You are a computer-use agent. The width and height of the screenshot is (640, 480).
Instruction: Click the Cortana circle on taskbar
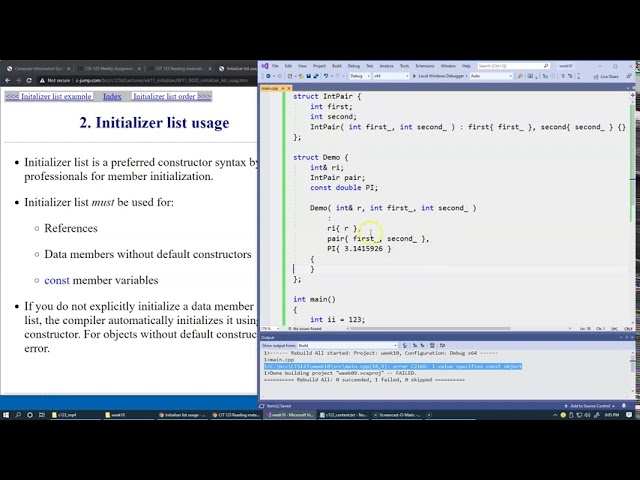point(30,415)
